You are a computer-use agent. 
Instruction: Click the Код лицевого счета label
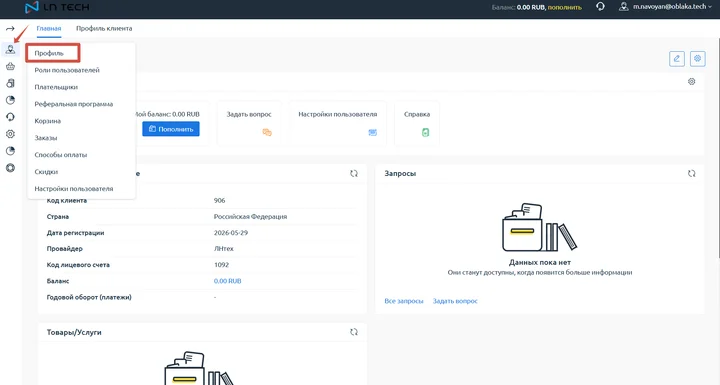[78, 265]
